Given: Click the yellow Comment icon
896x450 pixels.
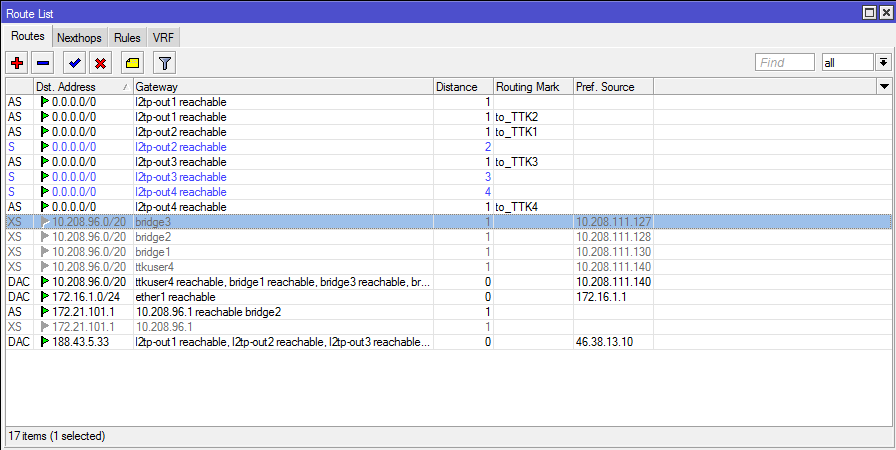Looking at the screenshot, I should click(132, 63).
